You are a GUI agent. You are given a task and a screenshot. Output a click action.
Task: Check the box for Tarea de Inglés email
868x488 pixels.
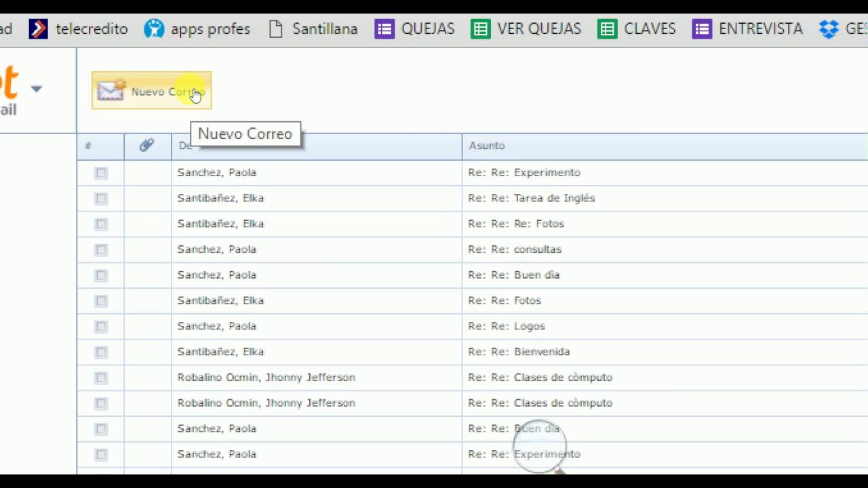101,199
